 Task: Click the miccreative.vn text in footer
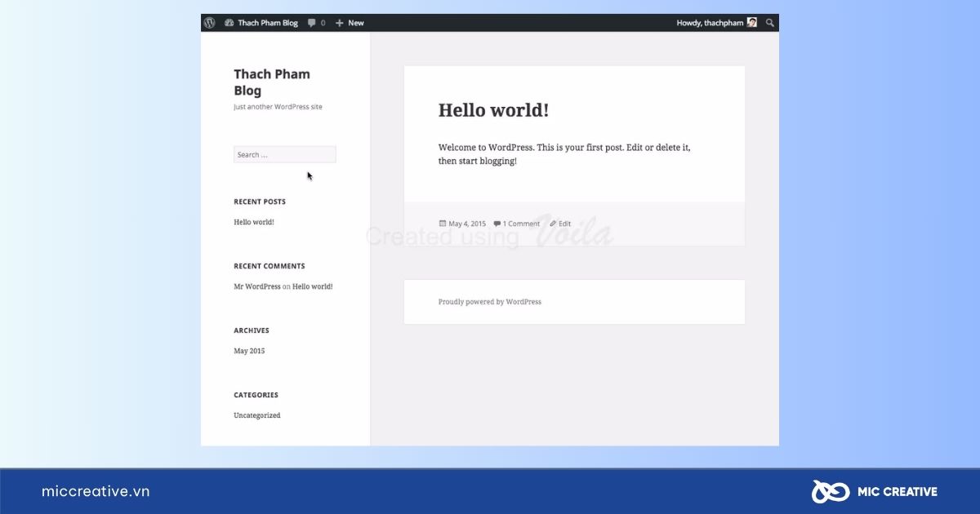[x=96, y=491]
